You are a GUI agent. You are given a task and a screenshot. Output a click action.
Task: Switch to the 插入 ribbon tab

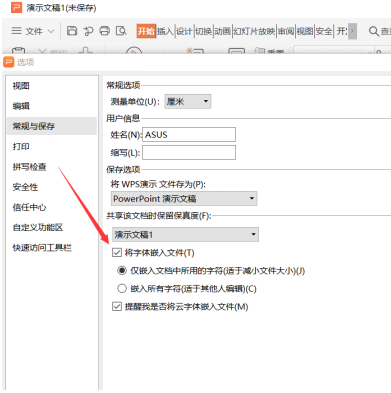click(165, 31)
